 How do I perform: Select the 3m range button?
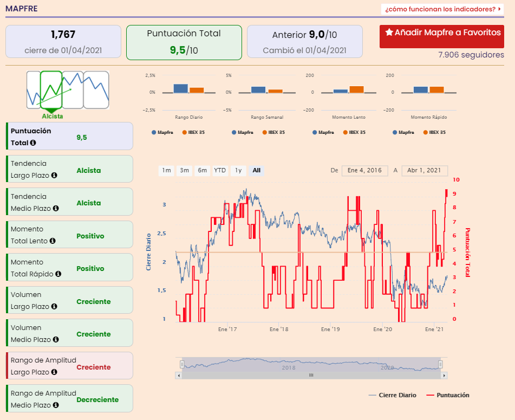point(184,171)
